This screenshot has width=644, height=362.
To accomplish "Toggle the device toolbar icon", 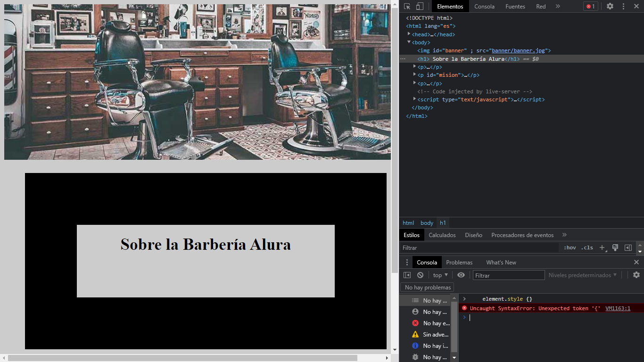I will click(420, 6).
